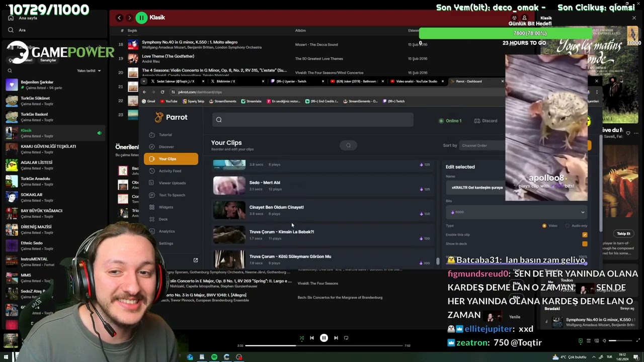Skip to previous track in Spotify
The image size is (644, 362).
[x=312, y=338]
